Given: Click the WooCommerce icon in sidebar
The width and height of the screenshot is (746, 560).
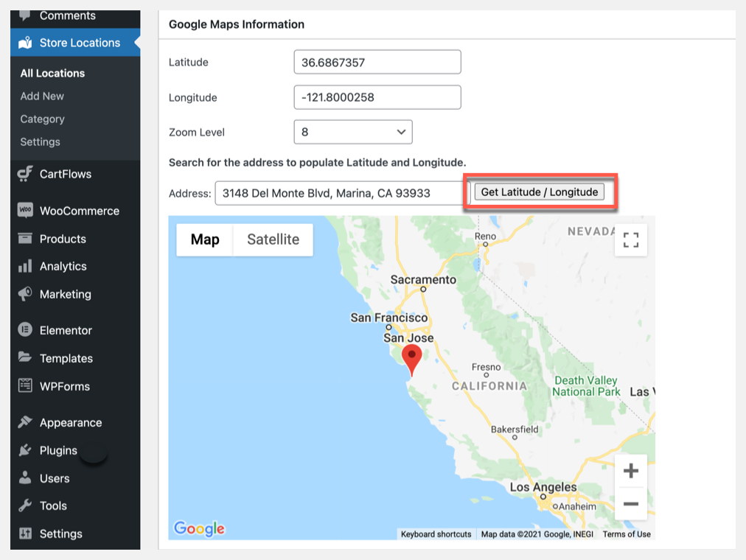Looking at the screenshot, I should pyautogui.click(x=25, y=211).
